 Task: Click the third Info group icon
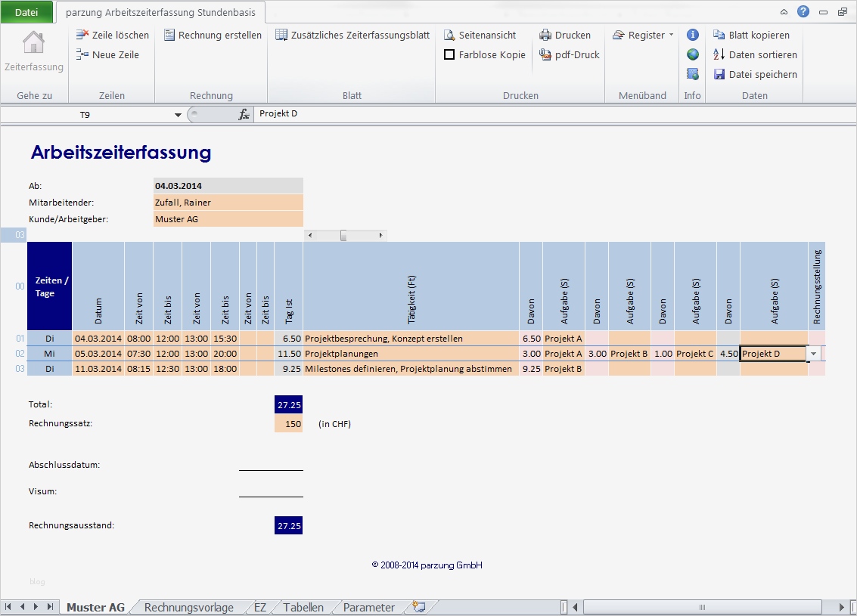(693, 74)
